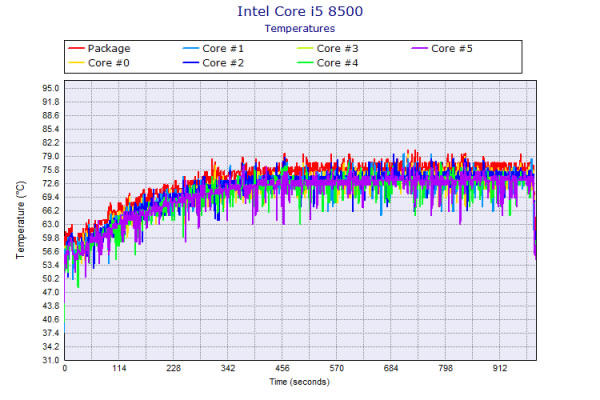The height and width of the screenshot is (400, 600).
Task: Click the 53.4 y-axis value
Action: coord(51,265)
